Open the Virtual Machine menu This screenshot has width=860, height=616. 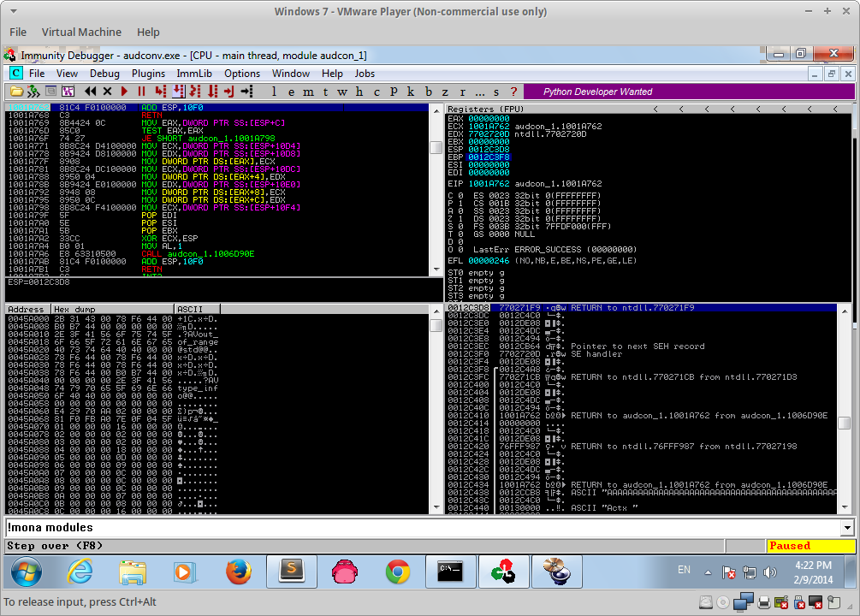pos(81,32)
